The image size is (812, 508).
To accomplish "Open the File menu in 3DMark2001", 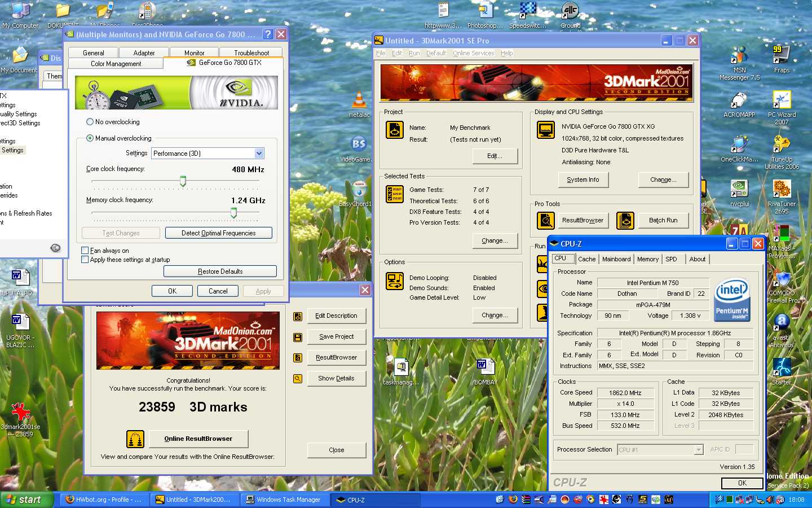I will point(381,53).
